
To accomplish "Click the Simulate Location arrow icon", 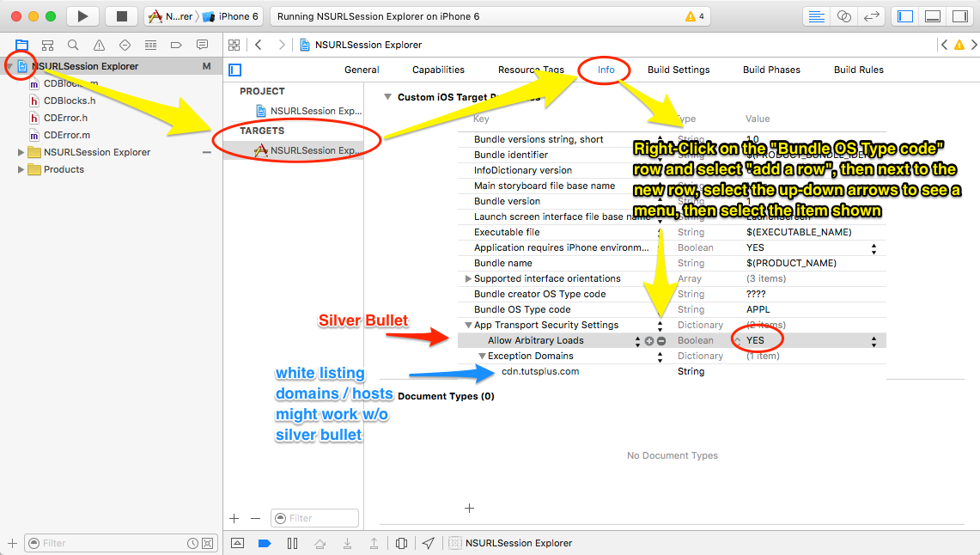I will [x=427, y=542].
